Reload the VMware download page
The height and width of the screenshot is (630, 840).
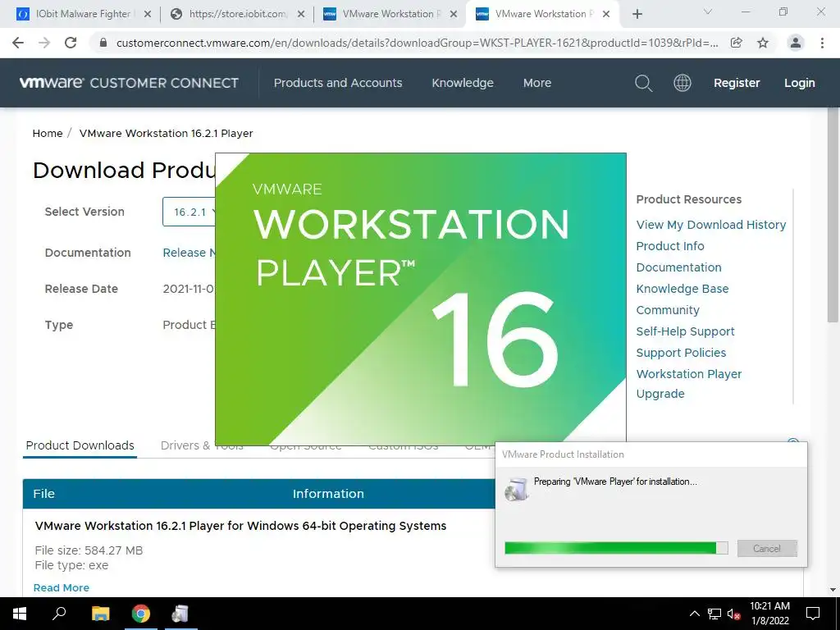pos(71,43)
